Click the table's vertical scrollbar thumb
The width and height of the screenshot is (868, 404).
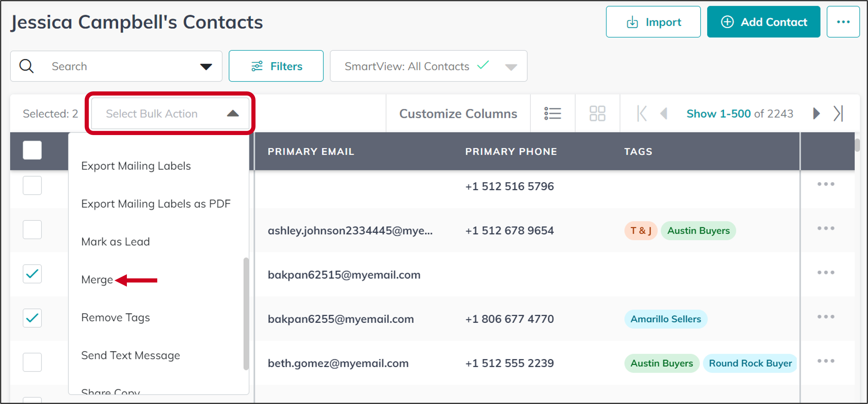857,145
